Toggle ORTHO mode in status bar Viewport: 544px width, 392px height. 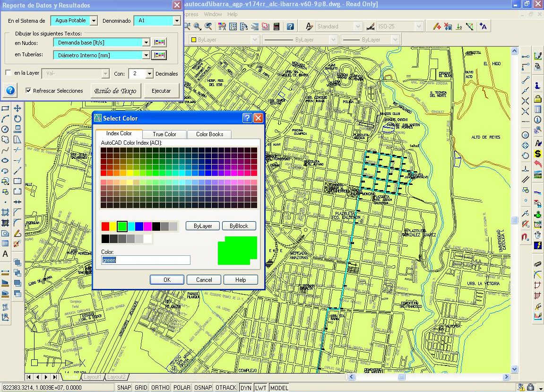(160, 388)
